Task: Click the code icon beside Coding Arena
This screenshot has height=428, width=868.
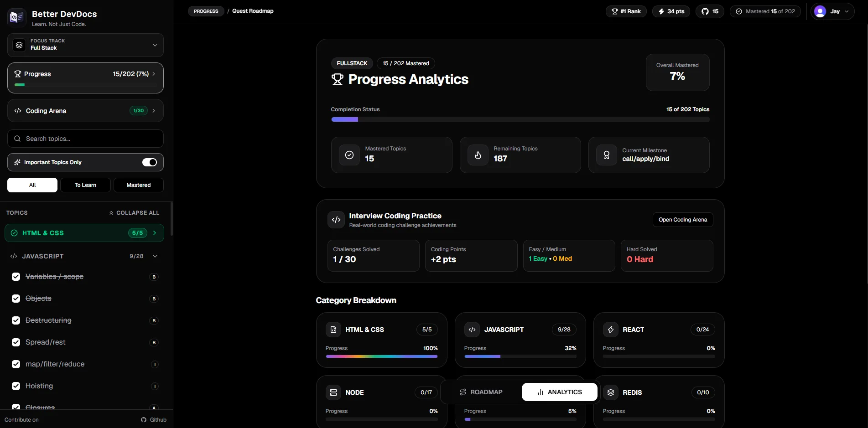Action: click(18, 111)
